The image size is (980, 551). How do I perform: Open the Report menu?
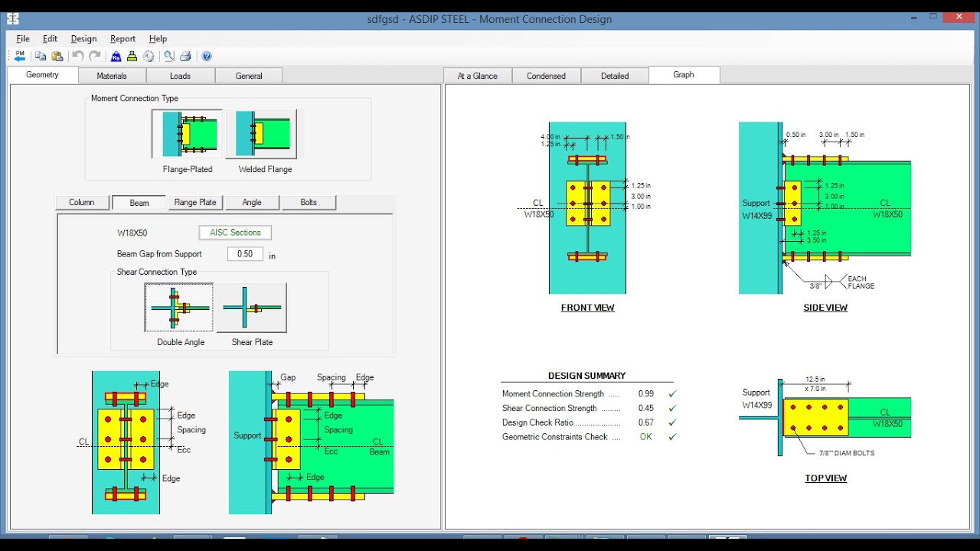coord(122,38)
